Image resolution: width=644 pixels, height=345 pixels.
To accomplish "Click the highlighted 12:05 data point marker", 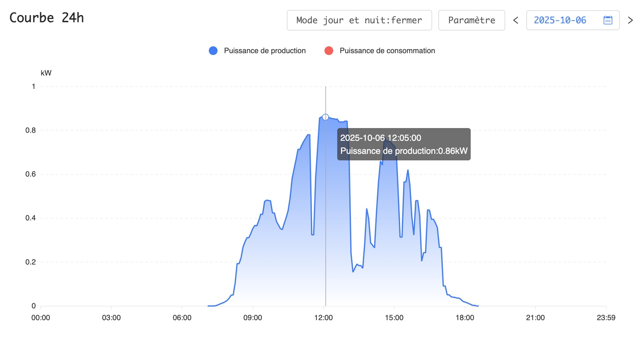I will 325,117.
